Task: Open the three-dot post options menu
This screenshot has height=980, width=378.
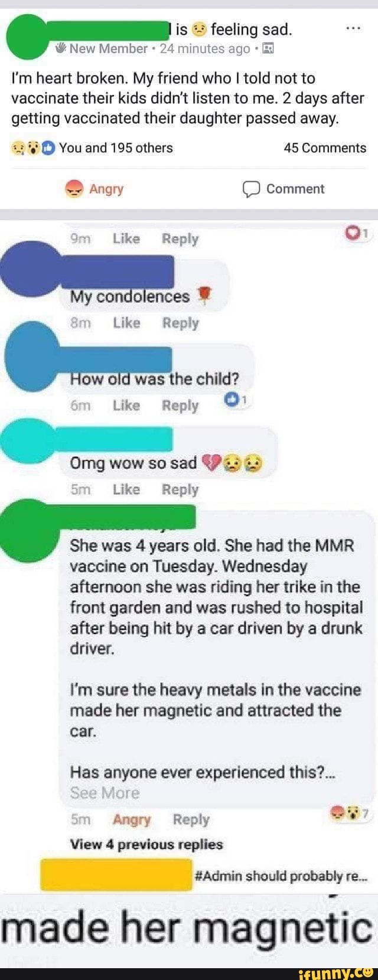Action: (353, 28)
